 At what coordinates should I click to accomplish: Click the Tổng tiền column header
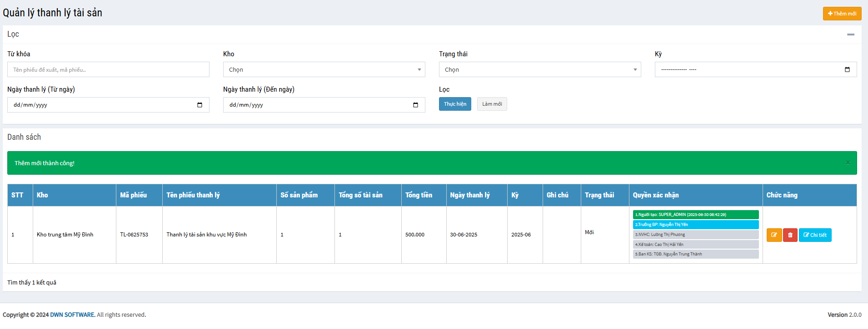coord(419,195)
